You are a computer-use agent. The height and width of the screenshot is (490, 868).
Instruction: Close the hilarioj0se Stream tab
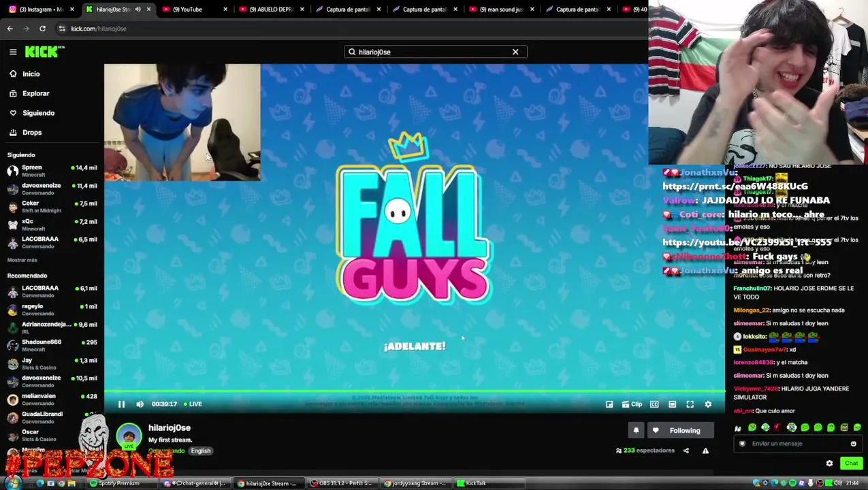(x=148, y=10)
